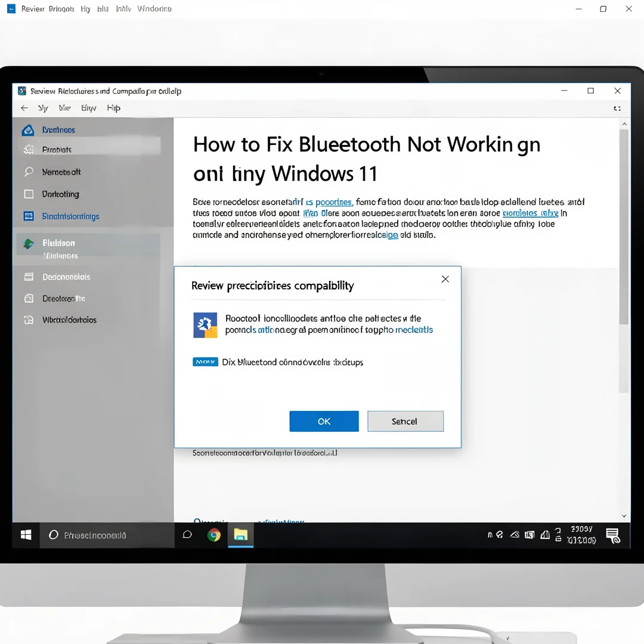Screen dimensions: 644x644
Task: Click the home icon beside Dontinoos
Action: [28, 130]
